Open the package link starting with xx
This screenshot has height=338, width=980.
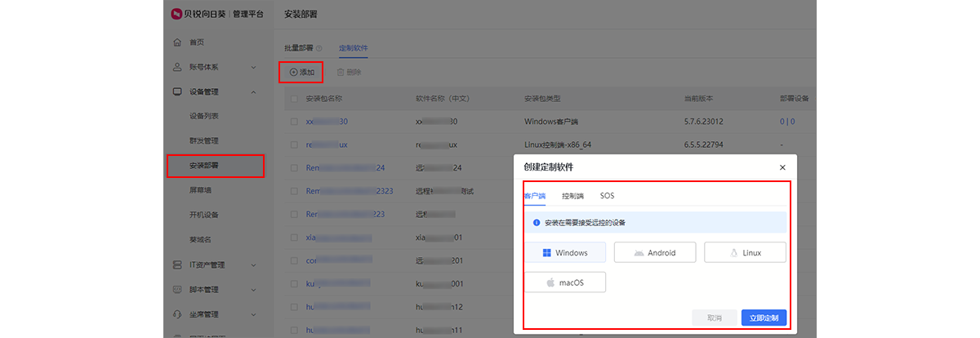point(327,121)
